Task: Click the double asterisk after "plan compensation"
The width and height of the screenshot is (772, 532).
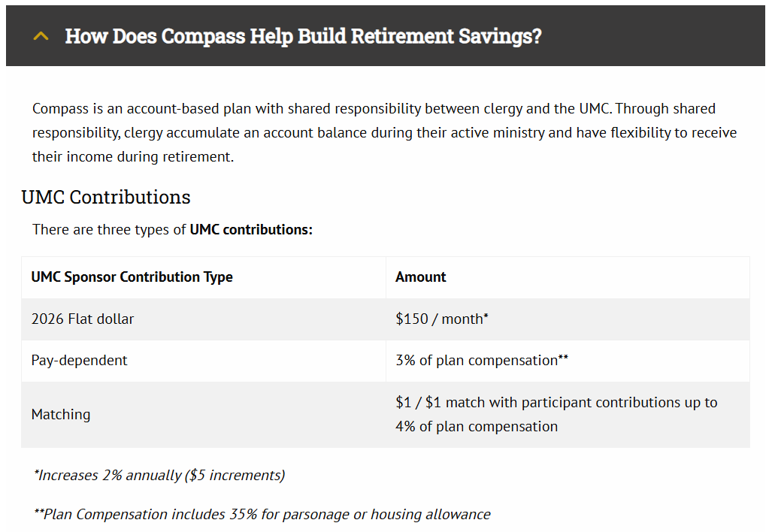Action: pos(563,358)
